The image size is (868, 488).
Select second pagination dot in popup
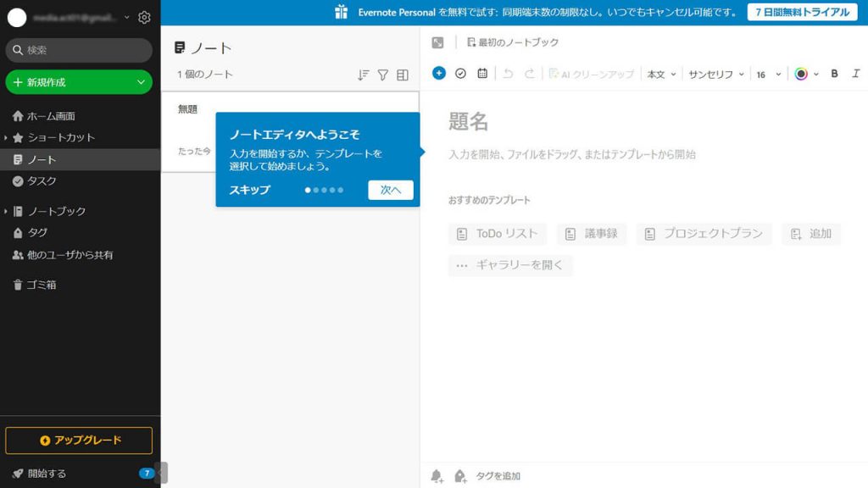click(x=316, y=190)
